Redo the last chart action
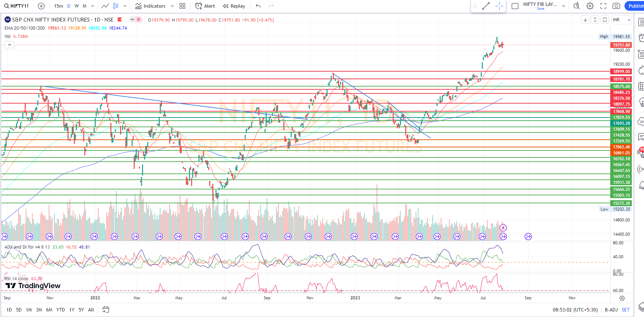 pos(272,6)
